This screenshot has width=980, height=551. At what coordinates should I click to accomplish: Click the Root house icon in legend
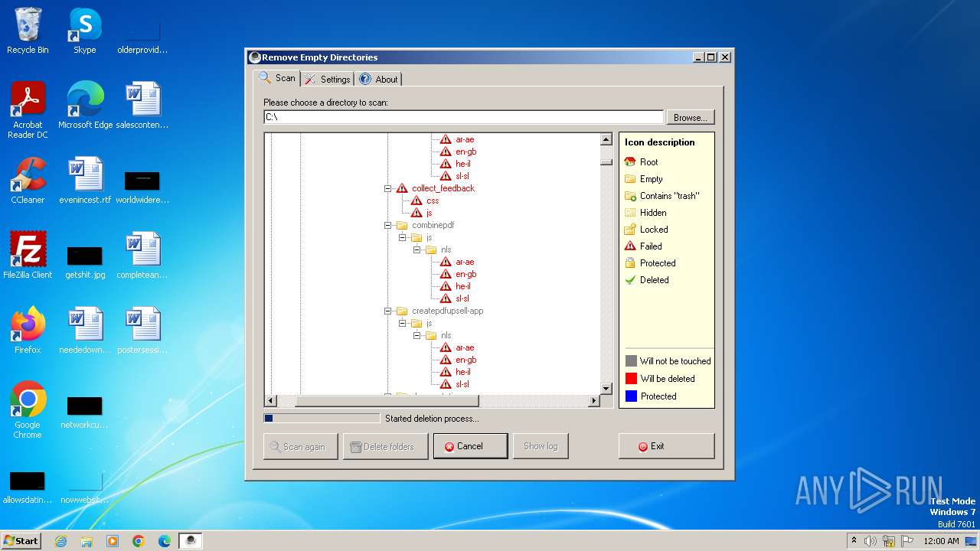point(630,161)
